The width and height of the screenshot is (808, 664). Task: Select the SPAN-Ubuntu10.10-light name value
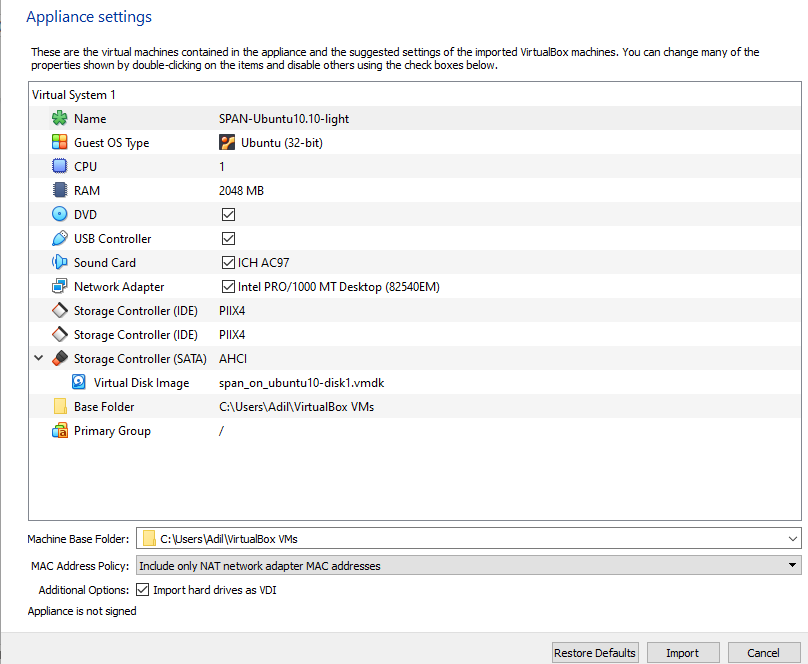284,118
